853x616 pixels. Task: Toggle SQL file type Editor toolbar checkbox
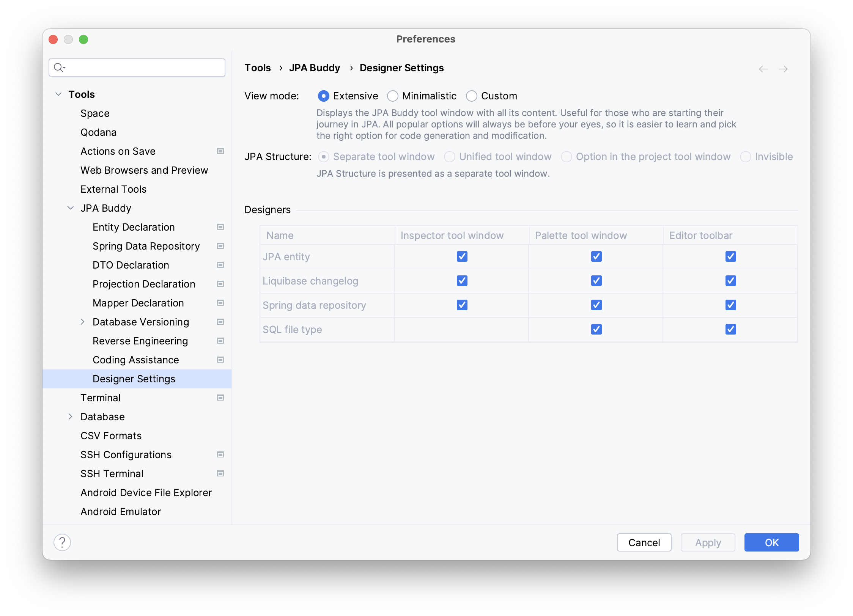(730, 329)
